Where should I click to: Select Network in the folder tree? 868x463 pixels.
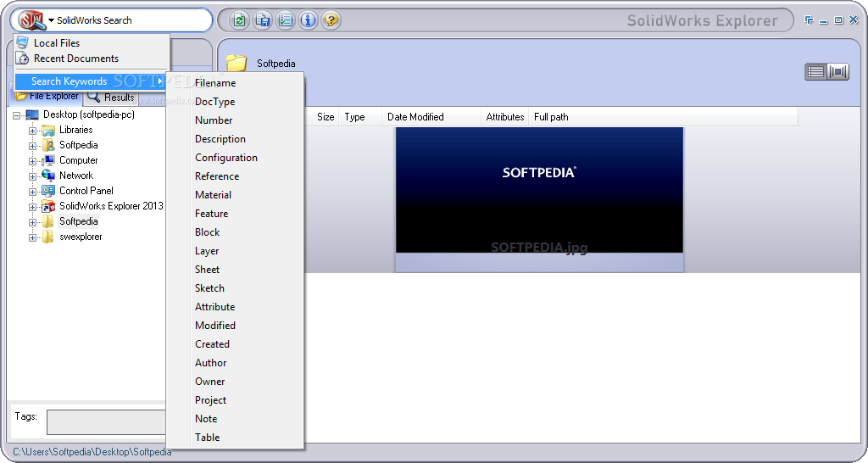point(75,176)
